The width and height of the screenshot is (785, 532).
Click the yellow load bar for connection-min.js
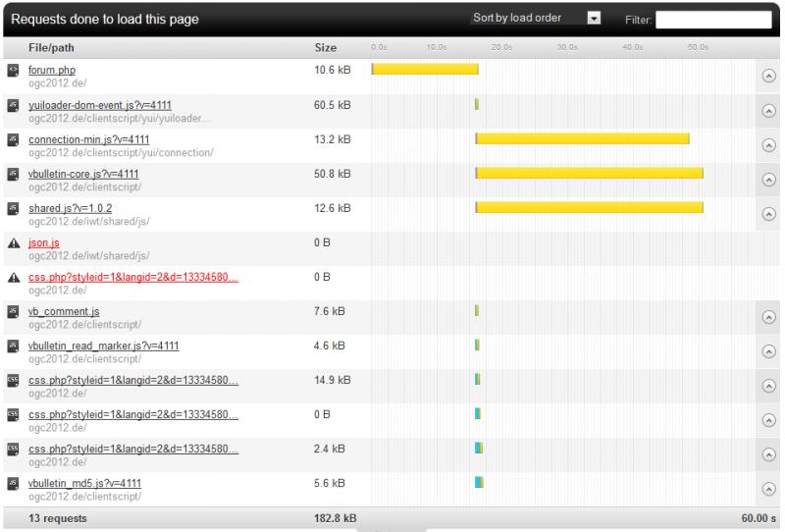click(x=582, y=138)
